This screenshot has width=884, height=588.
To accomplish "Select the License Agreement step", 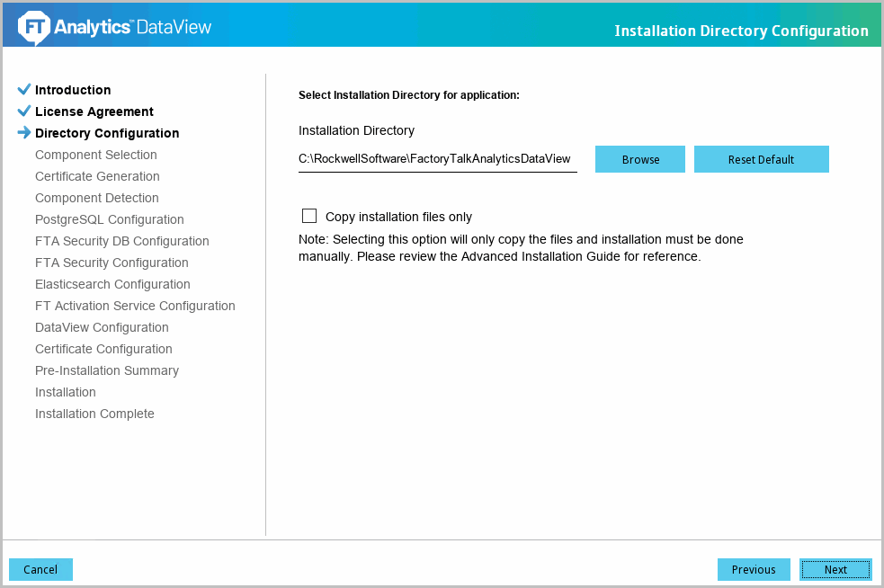I will (x=94, y=111).
